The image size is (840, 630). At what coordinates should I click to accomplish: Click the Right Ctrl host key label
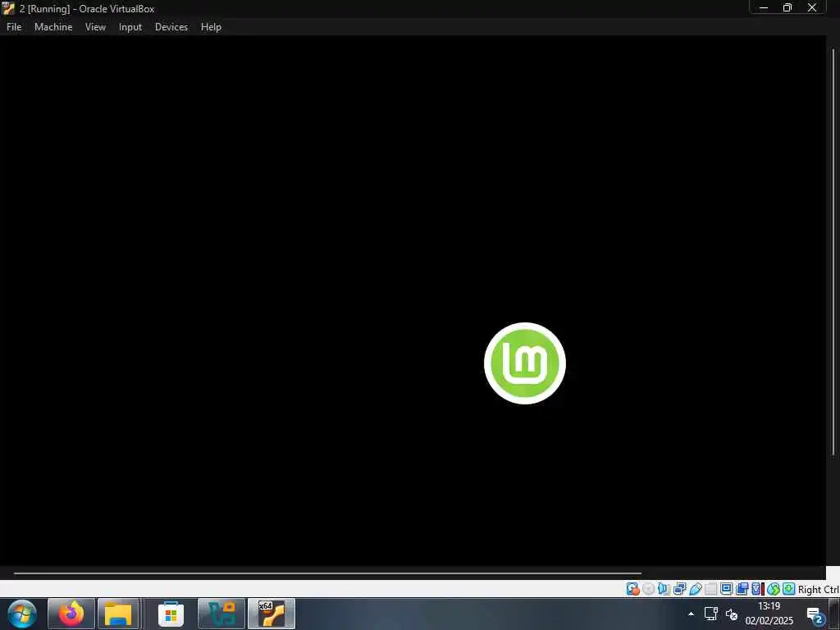point(818,589)
